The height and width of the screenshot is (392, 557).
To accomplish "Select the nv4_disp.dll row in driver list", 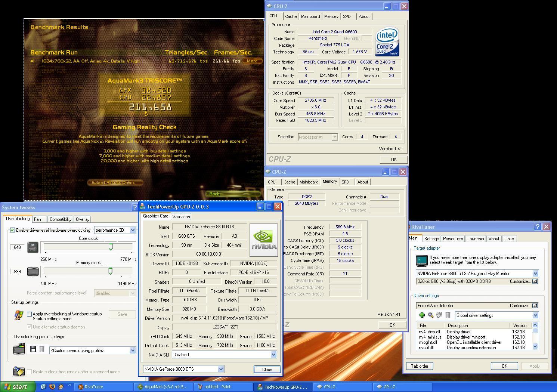I will (x=474, y=332).
